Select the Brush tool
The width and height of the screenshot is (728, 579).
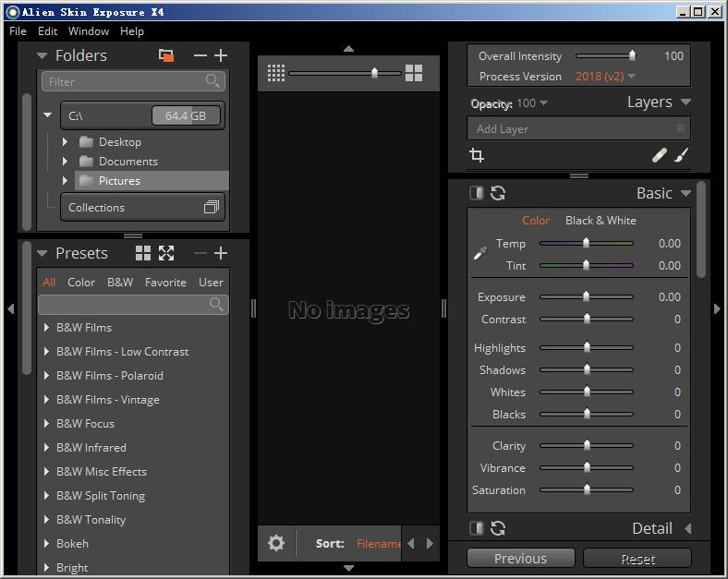681,155
